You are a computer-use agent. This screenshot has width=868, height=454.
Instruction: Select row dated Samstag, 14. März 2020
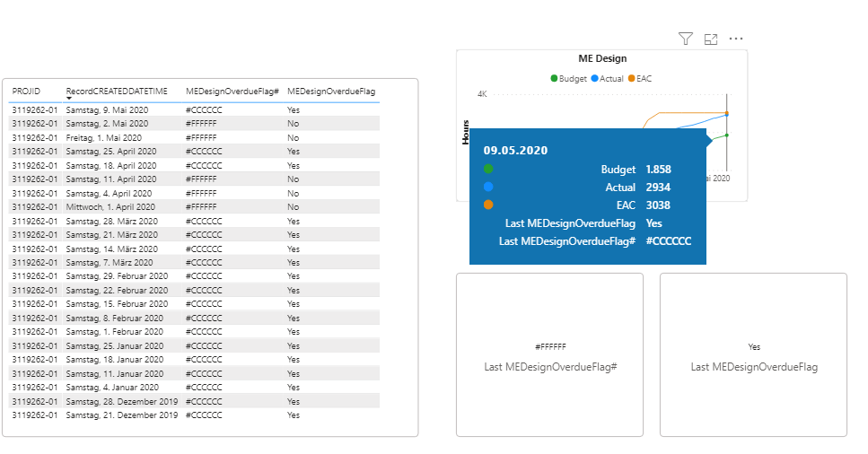[194, 249]
